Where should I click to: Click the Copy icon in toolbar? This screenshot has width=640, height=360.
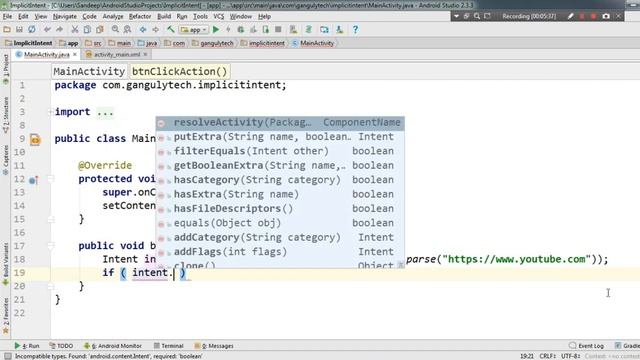87,29
